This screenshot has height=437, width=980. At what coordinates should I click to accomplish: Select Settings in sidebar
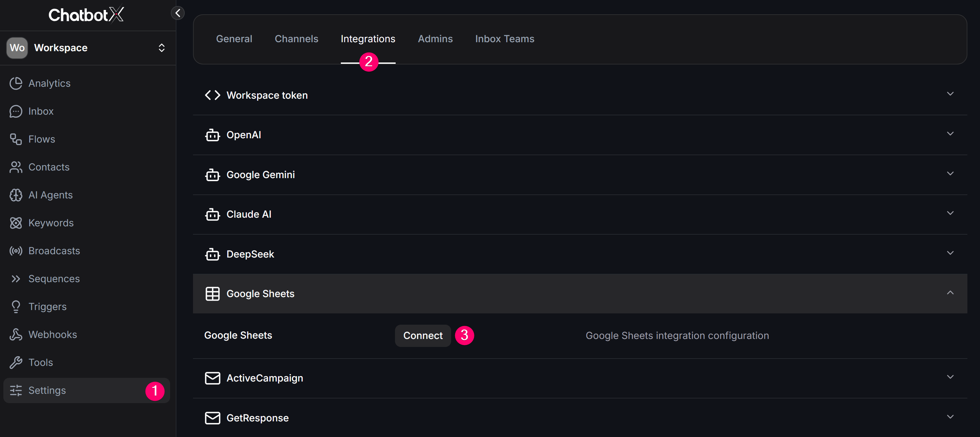point(87,390)
